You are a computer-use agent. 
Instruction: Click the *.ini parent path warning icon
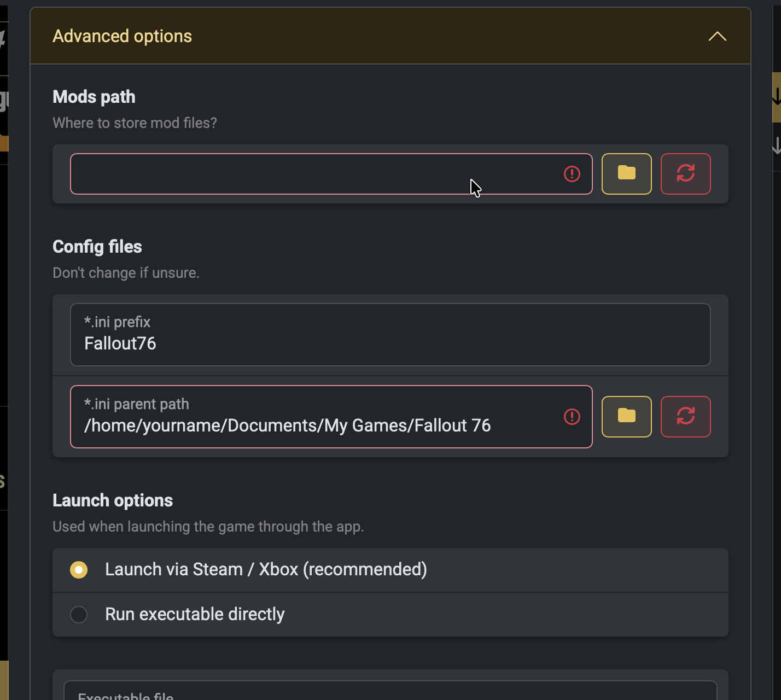pos(572,417)
